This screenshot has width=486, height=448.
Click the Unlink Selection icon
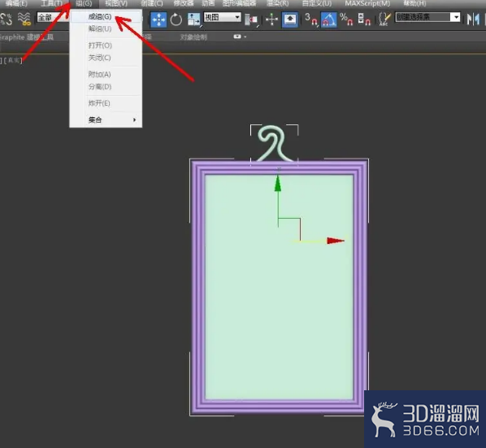click(x=7, y=20)
